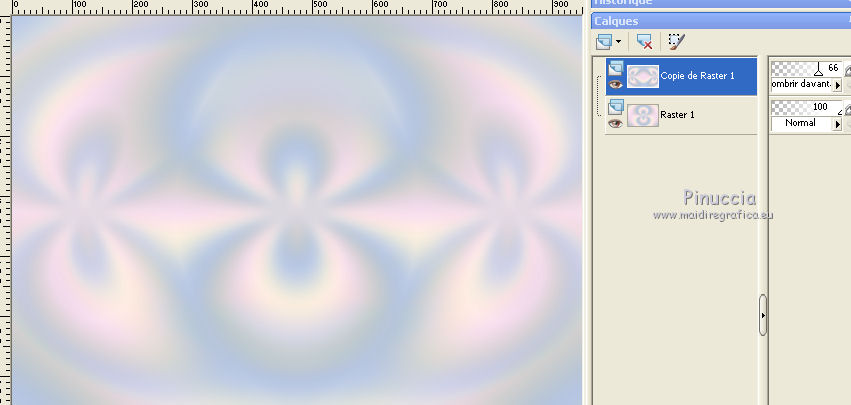Hide the Raster 1 layer
The width and height of the screenshot is (851, 405).
[x=615, y=123]
